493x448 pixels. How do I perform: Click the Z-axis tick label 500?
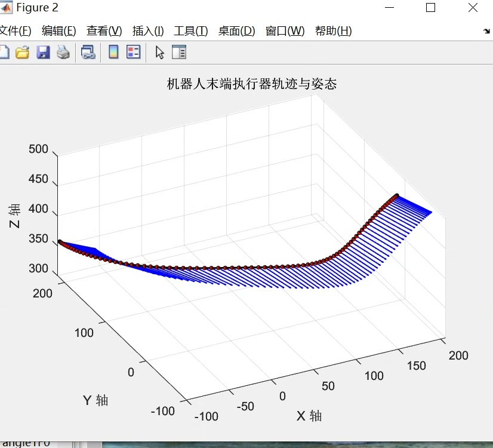pos(38,149)
